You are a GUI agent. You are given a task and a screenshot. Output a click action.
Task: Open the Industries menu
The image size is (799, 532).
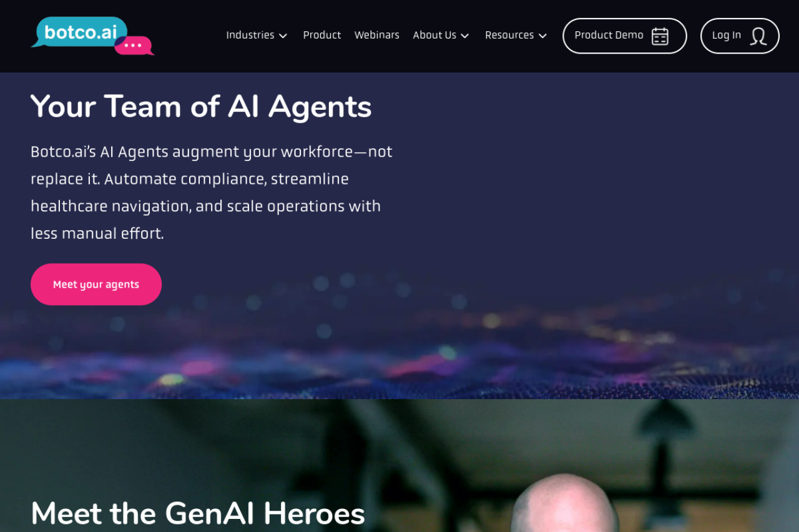(x=257, y=36)
